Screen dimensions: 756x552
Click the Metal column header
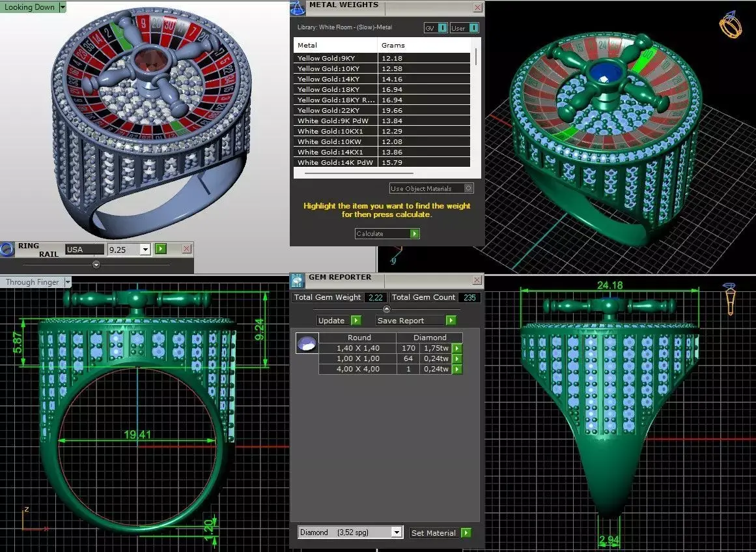tap(335, 46)
